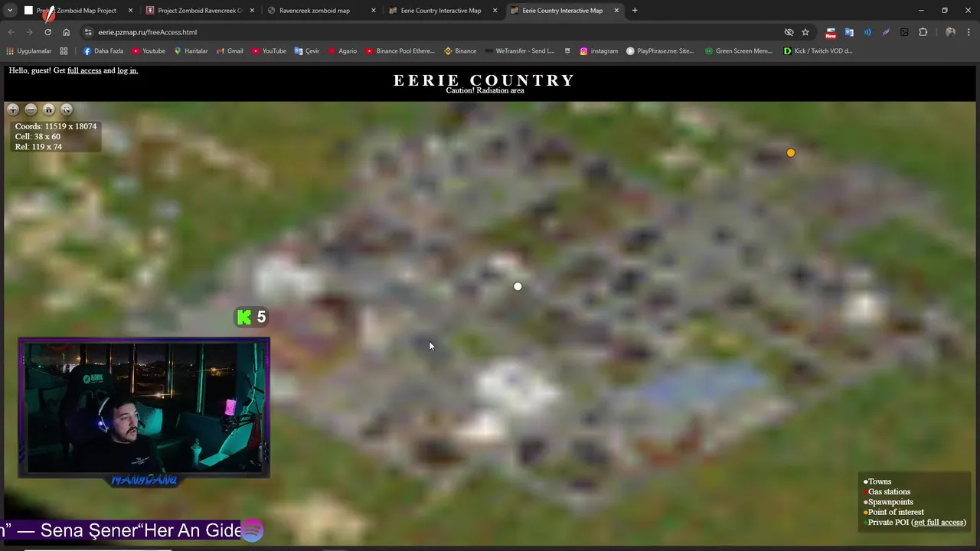The image size is (980, 551).
Task: Open the Daha Fazla Facebook bookmark
Action: [103, 51]
